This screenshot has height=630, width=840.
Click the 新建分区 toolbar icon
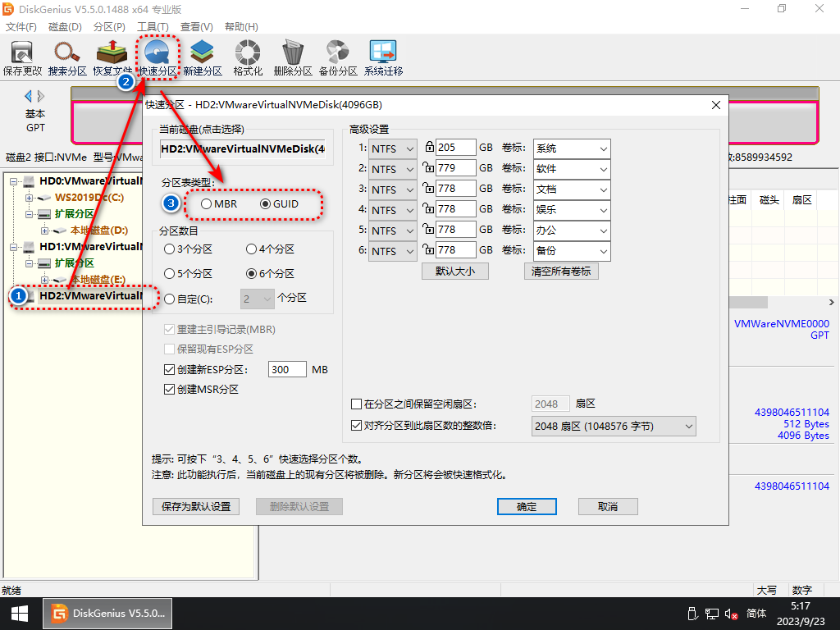point(203,57)
